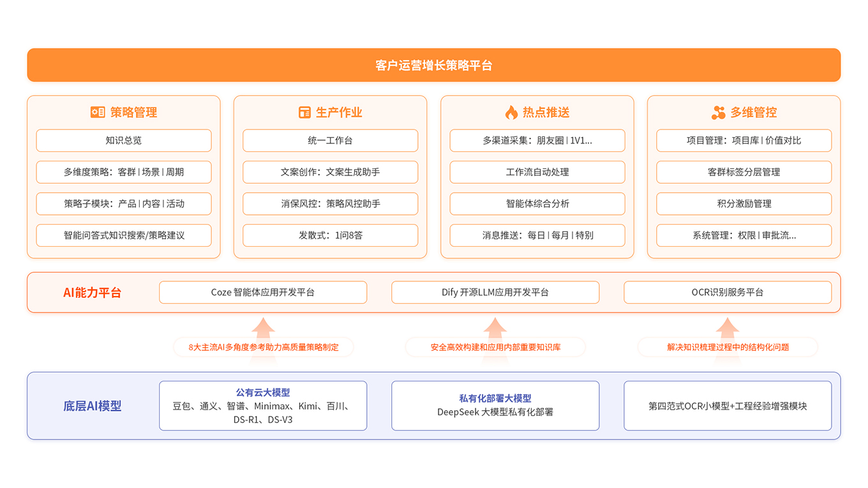The height and width of the screenshot is (488, 868).
Task: Open 智能体综合分析 in 热点推送
Action: click(537, 204)
